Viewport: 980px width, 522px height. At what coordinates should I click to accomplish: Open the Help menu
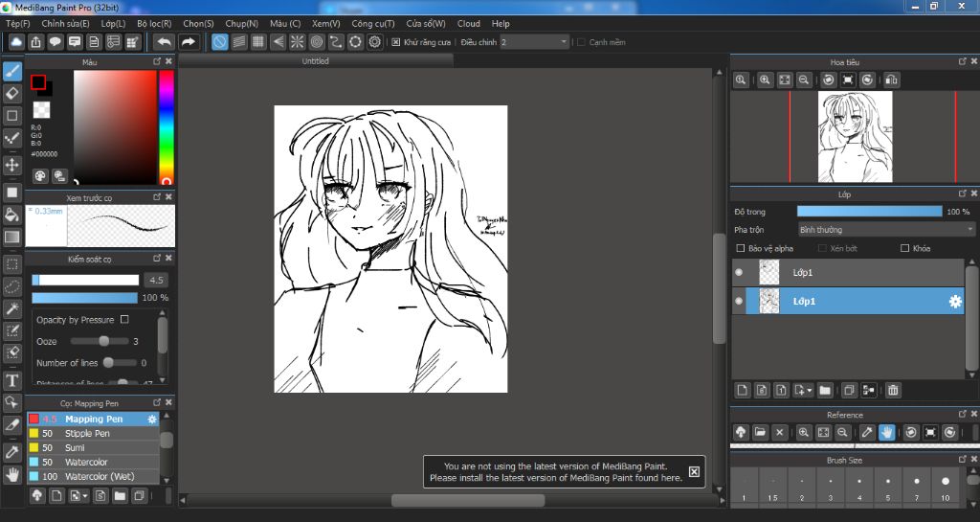coord(501,23)
